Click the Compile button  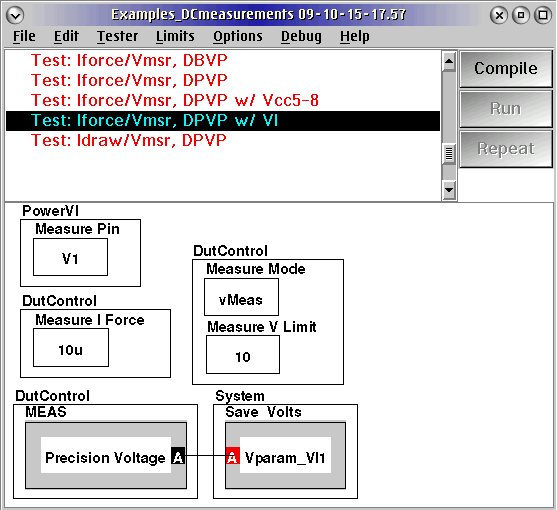click(x=506, y=69)
